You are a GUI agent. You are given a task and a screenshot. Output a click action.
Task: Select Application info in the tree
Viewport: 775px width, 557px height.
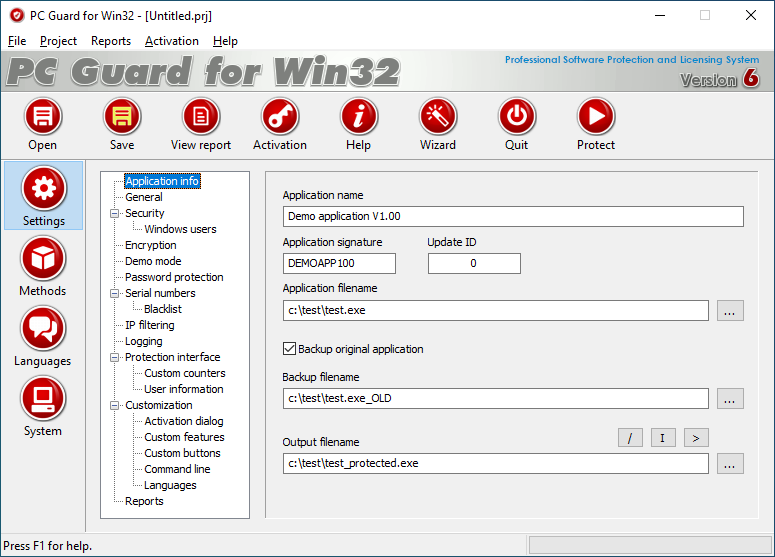pos(162,181)
